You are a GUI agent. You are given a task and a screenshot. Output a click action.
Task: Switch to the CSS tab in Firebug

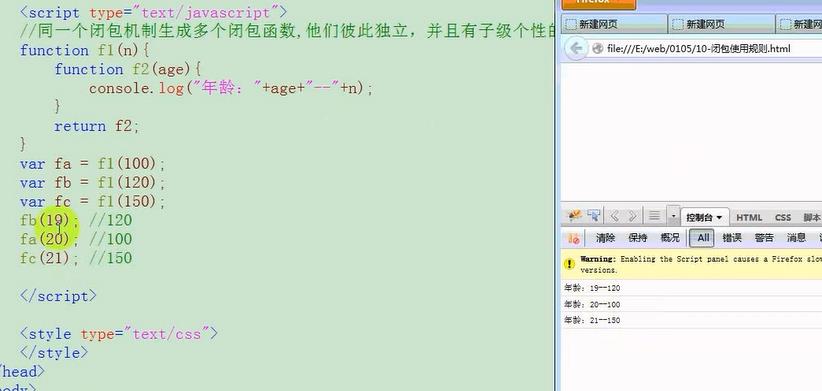[x=783, y=218]
